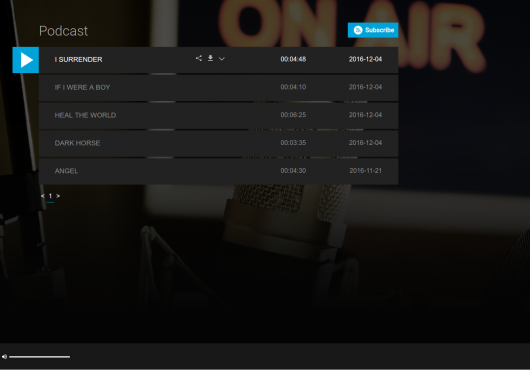
Task: Download the I SURRENDER track
Action: [x=210, y=58]
